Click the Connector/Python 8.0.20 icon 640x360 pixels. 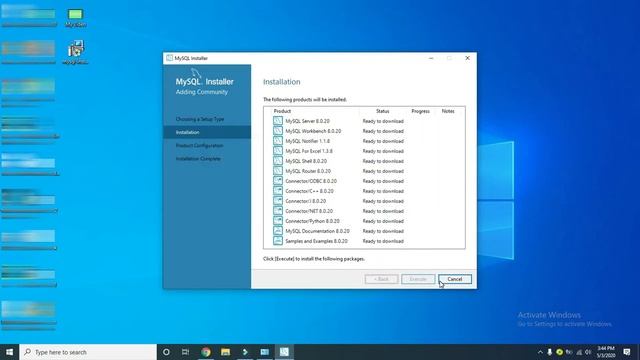tap(278, 221)
